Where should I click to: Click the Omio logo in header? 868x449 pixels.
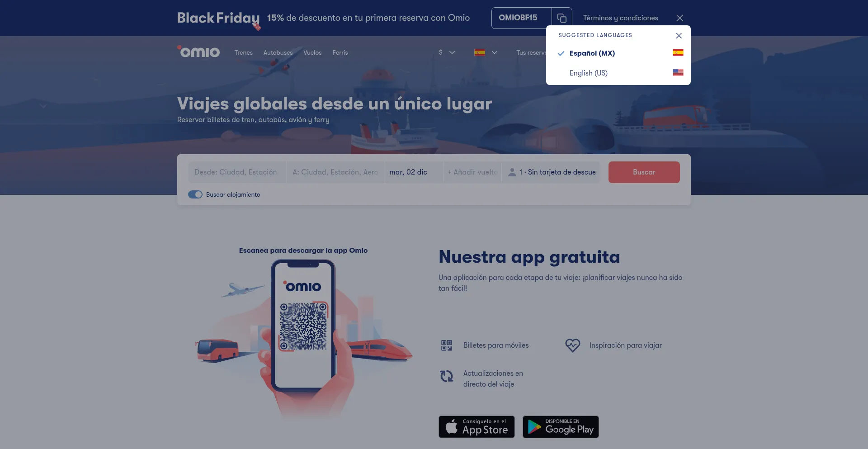point(198,52)
